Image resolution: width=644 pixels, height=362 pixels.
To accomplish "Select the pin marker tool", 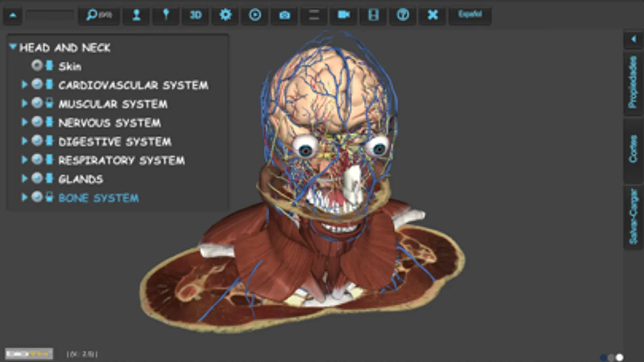I will (x=166, y=15).
